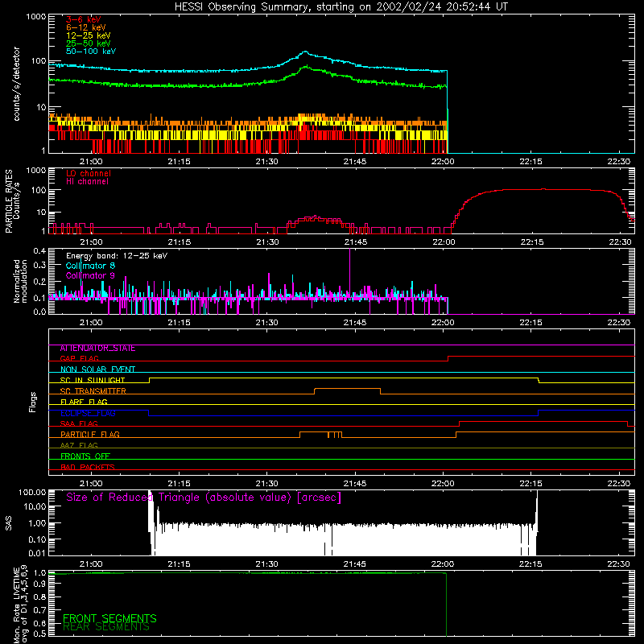Click the PARTICLE_FLAG label
Viewport: 644px width, 644px height.
point(90,434)
